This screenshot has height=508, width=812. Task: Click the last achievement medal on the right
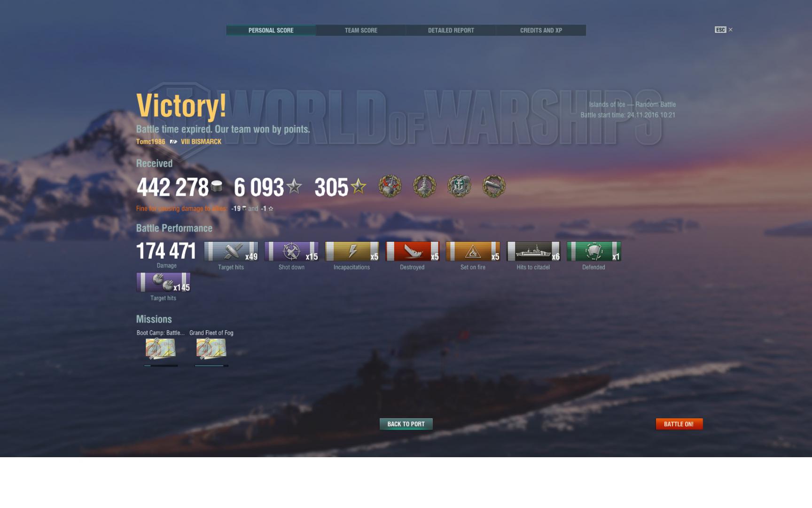494,186
